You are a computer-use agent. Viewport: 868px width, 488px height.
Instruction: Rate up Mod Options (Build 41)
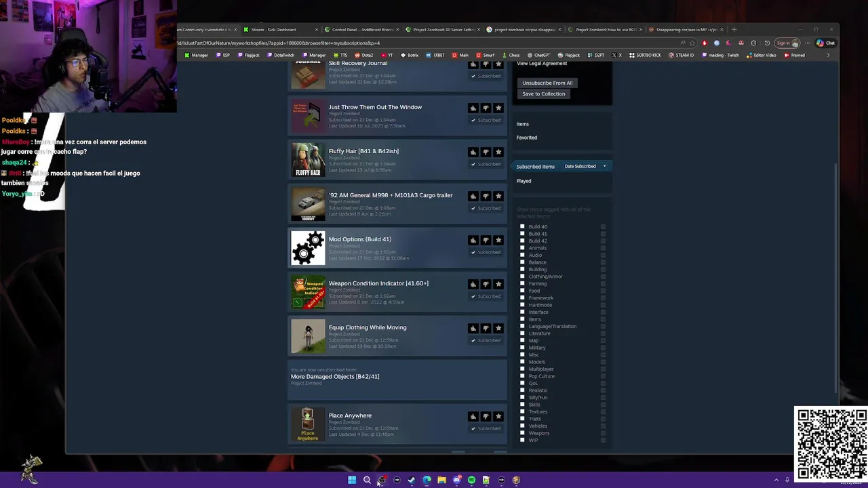tap(473, 240)
